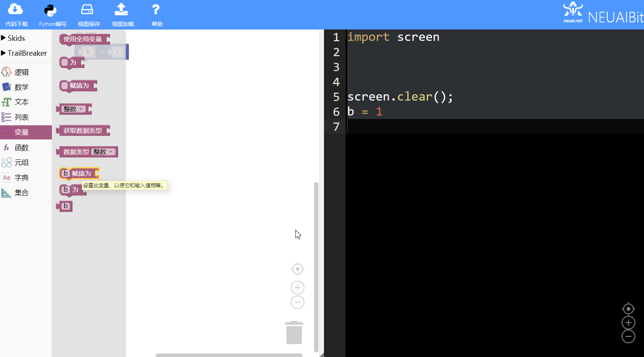Click the code download cloud icon
The width and height of the screenshot is (644, 357).
pos(15,9)
